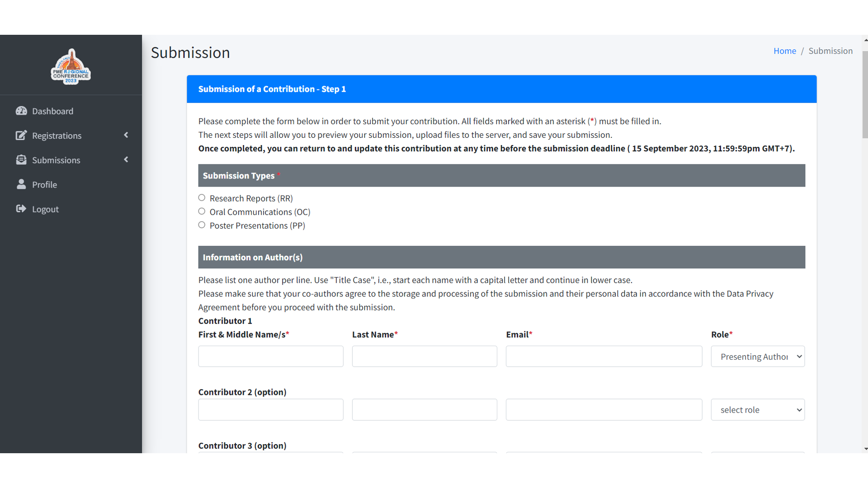
Task: Click the Registrations edit icon
Action: click(21, 135)
